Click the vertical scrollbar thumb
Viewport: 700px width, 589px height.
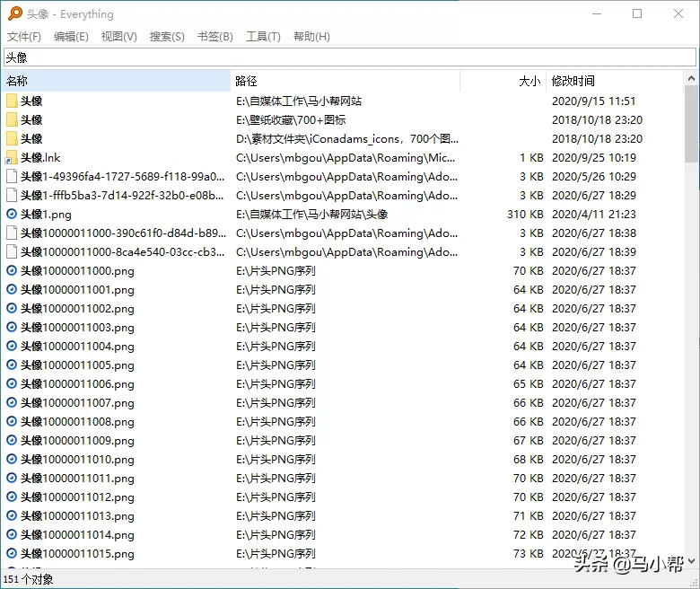point(691,124)
